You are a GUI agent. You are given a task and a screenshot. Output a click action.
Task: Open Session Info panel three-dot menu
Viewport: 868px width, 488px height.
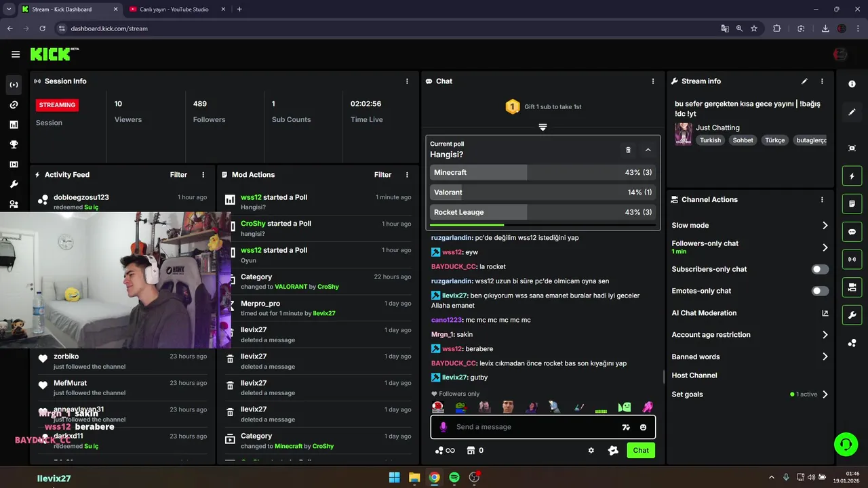tap(407, 81)
